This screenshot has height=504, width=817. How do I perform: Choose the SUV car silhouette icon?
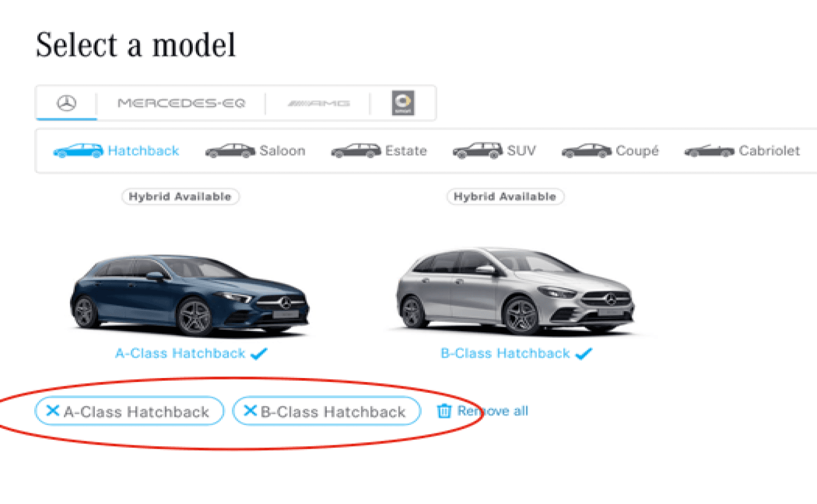(478, 151)
